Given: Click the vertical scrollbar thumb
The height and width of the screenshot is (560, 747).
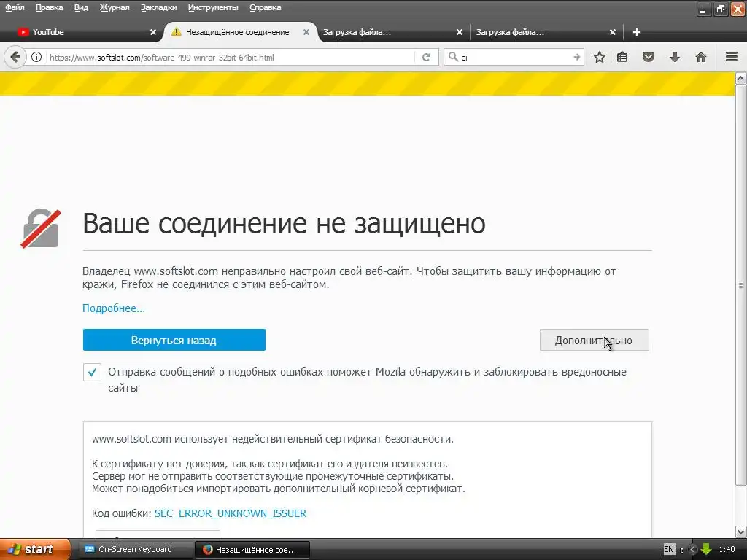Looking at the screenshot, I should coord(741,285).
